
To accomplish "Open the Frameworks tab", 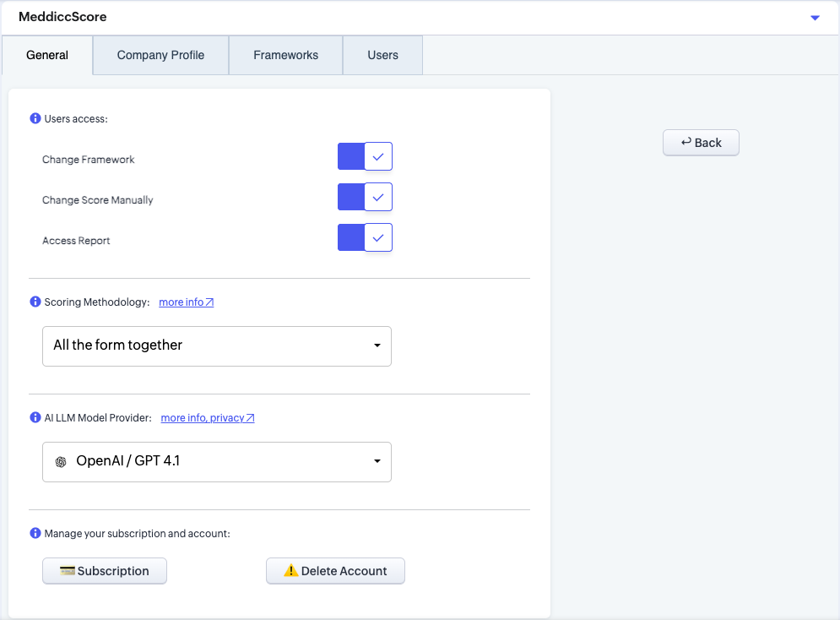I will click(x=285, y=55).
